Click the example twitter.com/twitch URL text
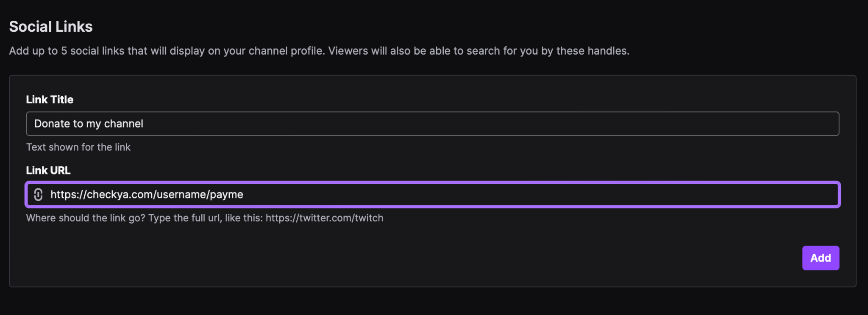868x315 pixels. click(x=324, y=218)
